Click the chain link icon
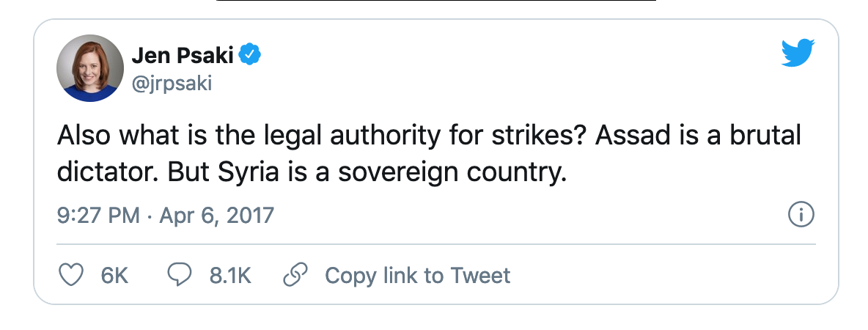868x330 pixels. click(x=294, y=275)
